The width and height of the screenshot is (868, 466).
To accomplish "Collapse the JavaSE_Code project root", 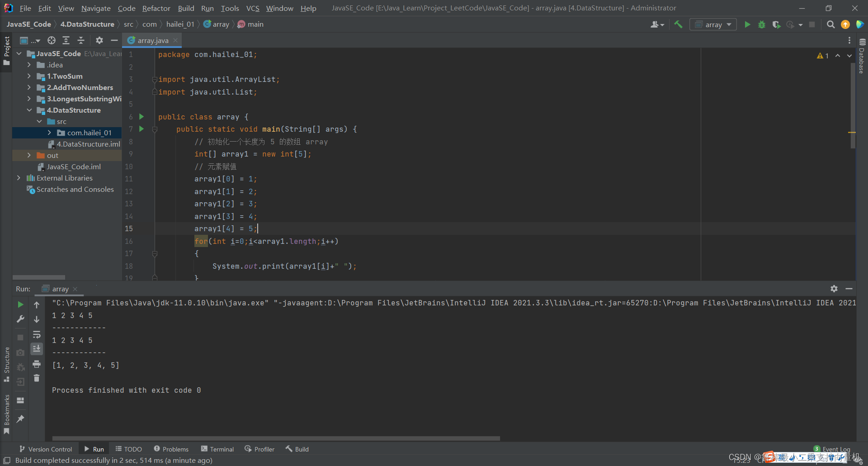I will tap(19, 53).
